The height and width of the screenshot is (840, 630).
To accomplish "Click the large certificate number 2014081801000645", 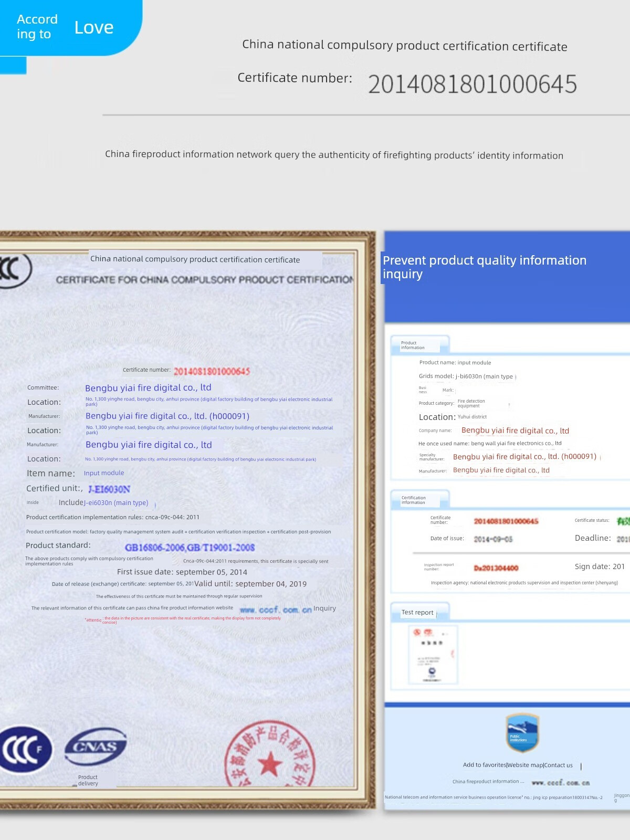I will tap(472, 85).
